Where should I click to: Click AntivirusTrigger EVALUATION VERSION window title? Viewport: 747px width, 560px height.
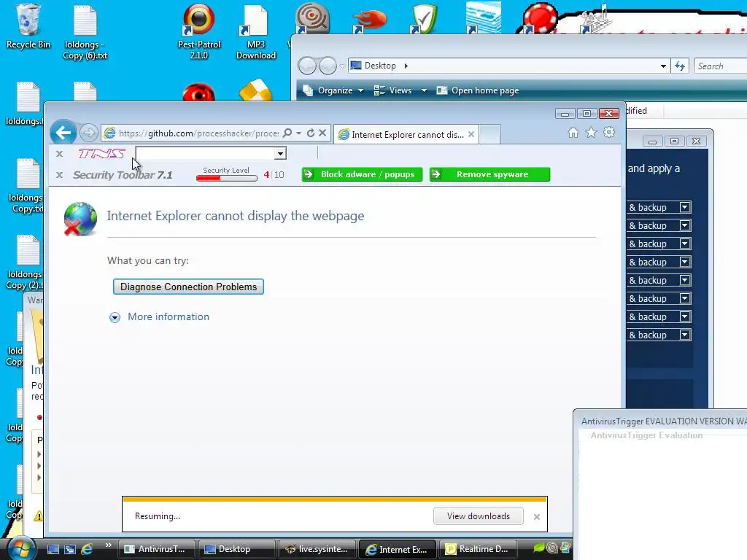click(x=663, y=421)
